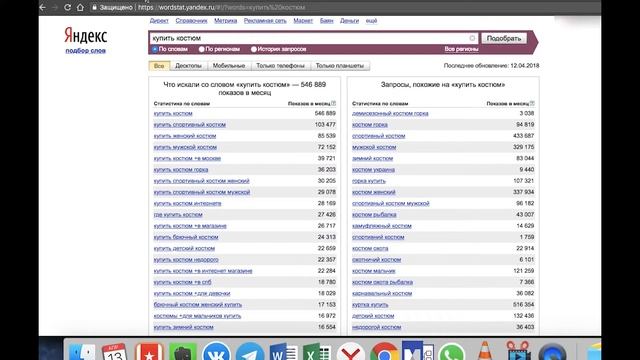The width and height of the screenshot is (640, 360).
Task: Switch to the Только планшеты tab
Action: click(340, 66)
